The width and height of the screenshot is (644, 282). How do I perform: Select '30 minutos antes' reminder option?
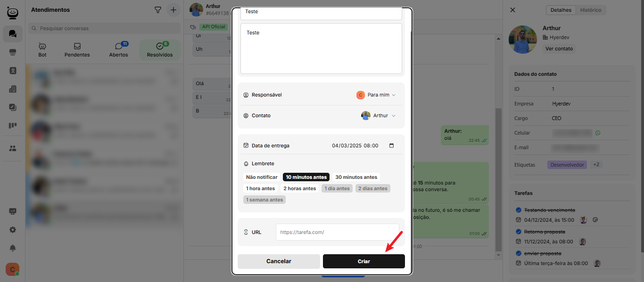tap(356, 177)
